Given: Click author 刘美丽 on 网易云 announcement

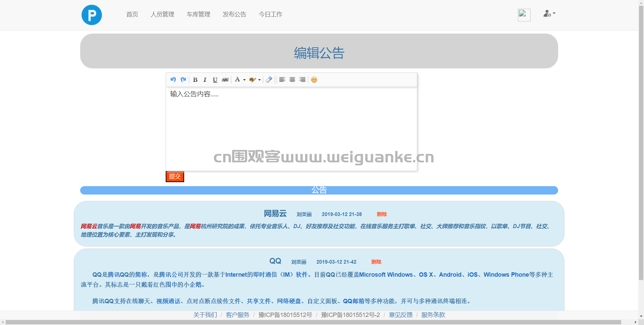Looking at the screenshot, I should 304,214.
